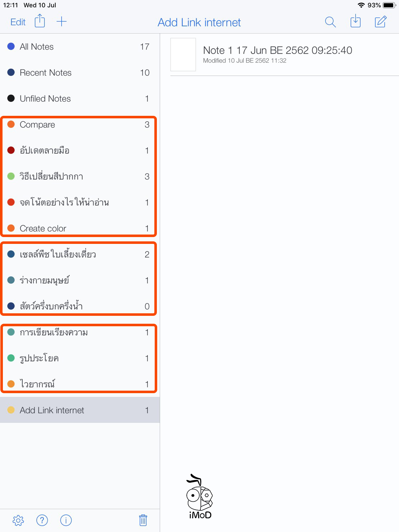Select Recent Notes in the sidebar

click(54, 73)
